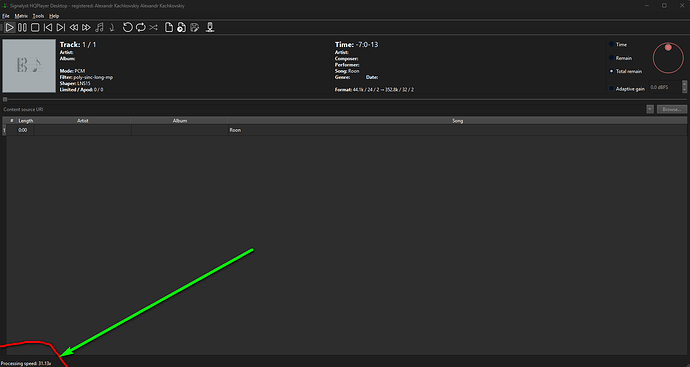Sort playlist by Song column header

click(457, 121)
